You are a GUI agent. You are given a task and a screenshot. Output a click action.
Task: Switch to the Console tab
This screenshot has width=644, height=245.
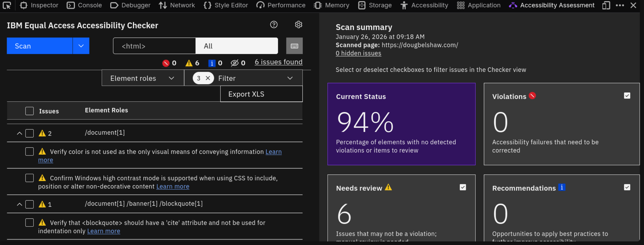84,5
